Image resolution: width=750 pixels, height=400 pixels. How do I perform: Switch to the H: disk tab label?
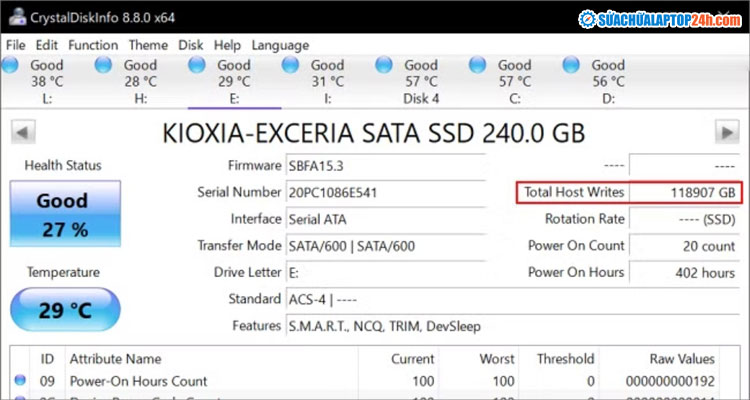140,99
